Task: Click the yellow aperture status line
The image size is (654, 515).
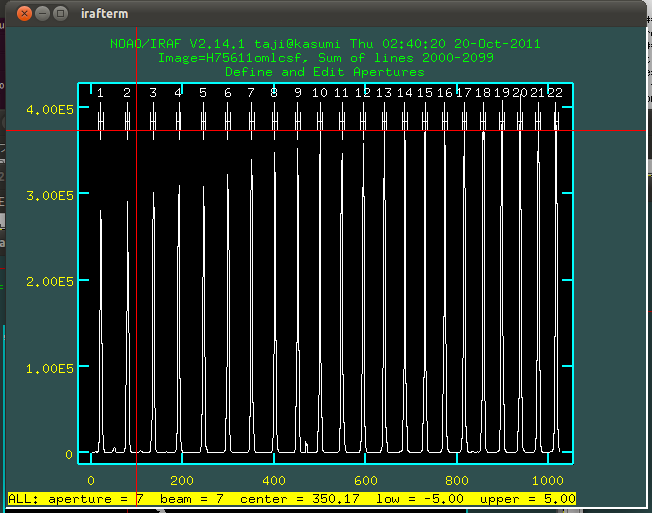Action: pyautogui.click(x=292, y=498)
